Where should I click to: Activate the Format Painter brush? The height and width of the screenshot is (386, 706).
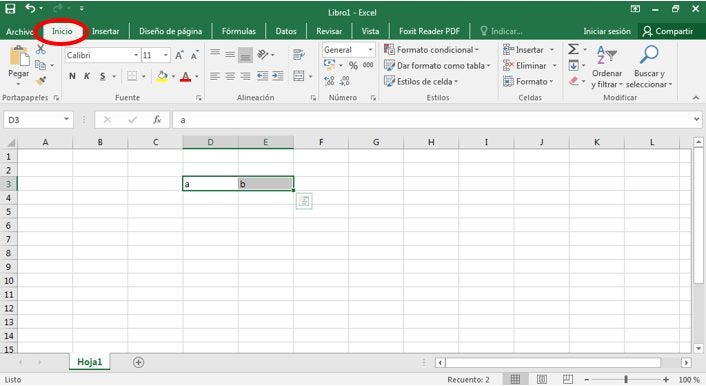click(41, 81)
